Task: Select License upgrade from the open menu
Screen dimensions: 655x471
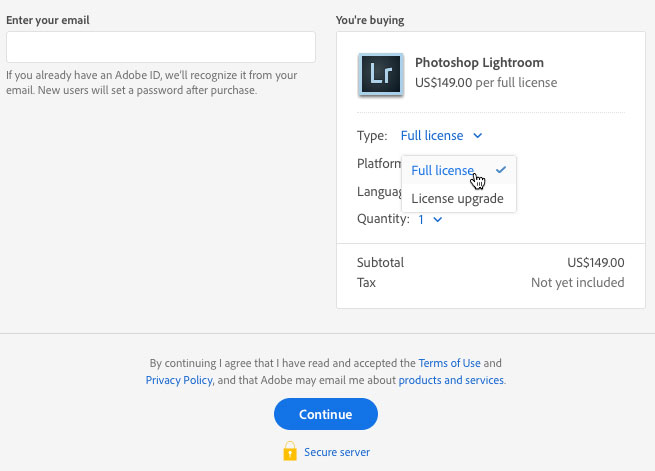Action: 457,198
